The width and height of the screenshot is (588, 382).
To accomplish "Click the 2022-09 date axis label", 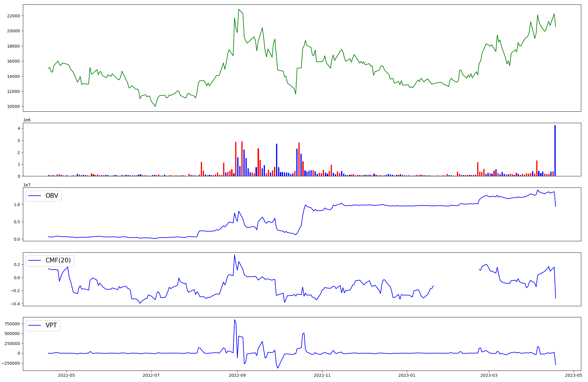I will (237, 375).
